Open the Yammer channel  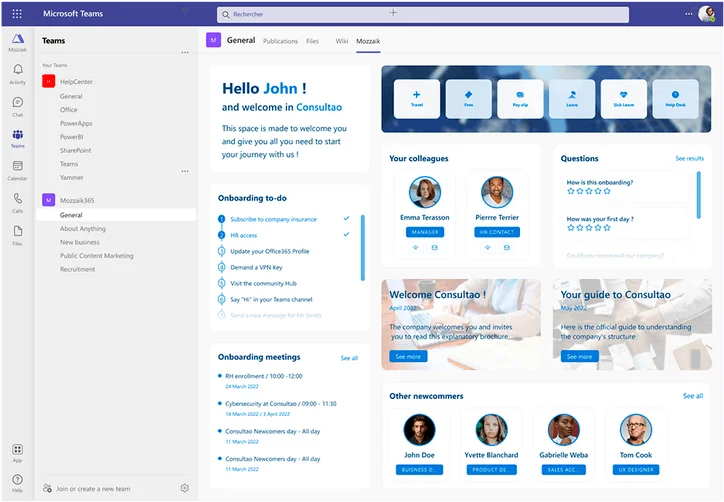coord(72,177)
